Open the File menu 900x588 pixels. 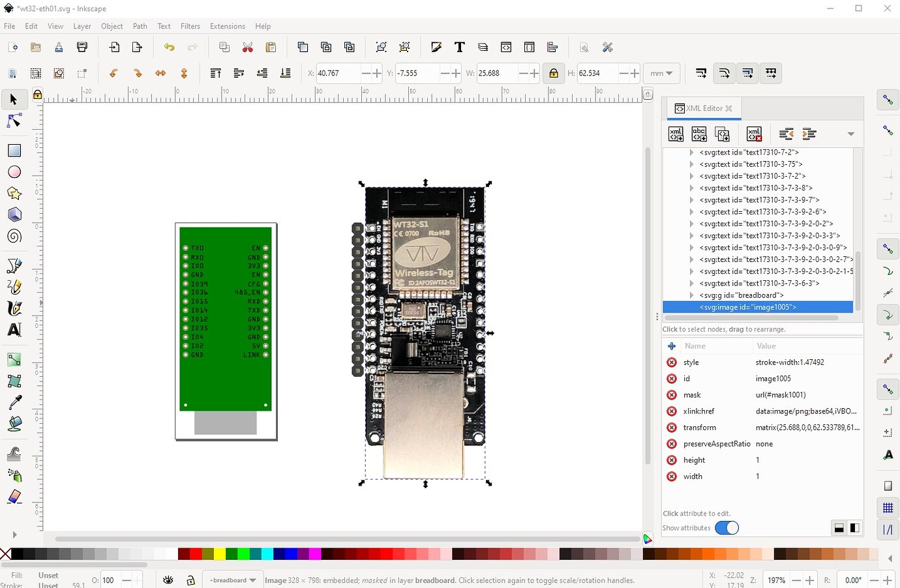point(9,26)
